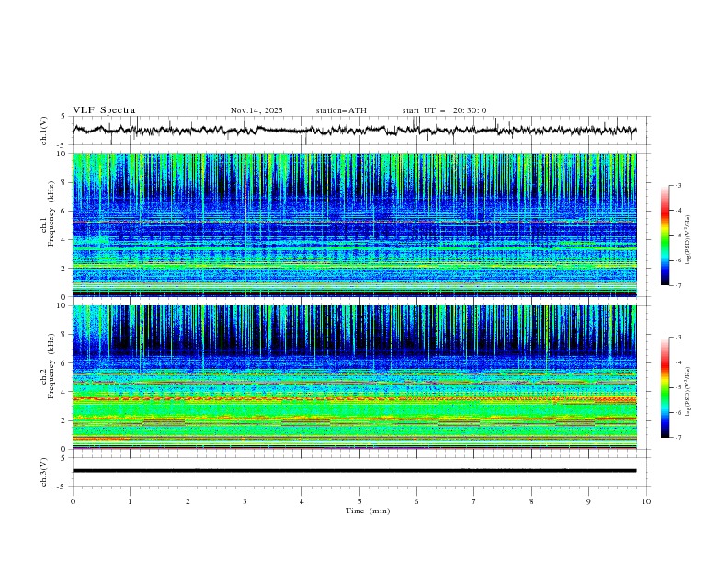Click the "-3" tick on ch.1 color bar

677,185
